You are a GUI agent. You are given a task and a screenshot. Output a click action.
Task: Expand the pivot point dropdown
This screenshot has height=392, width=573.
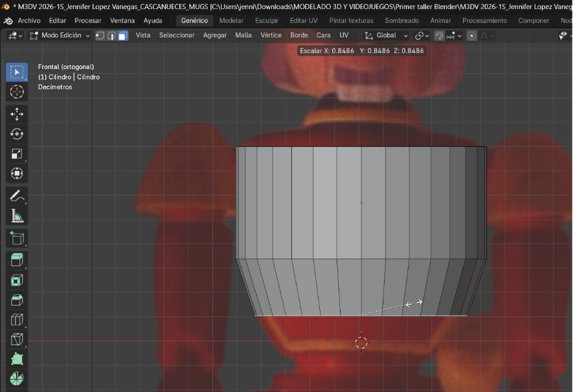click(x=422, y=36)
